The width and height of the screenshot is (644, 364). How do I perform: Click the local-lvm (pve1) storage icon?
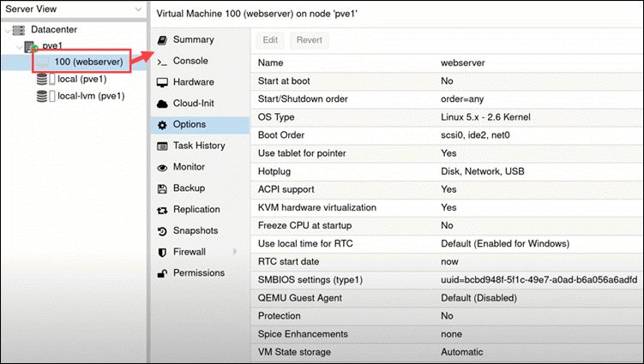coord(45,96)
